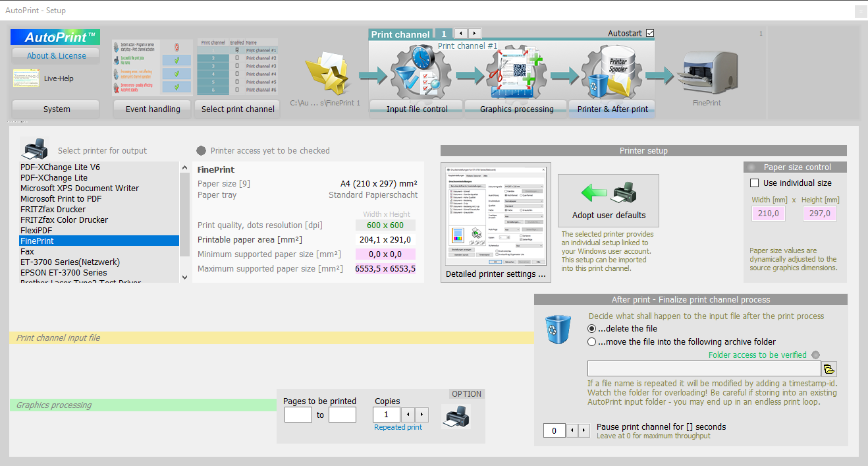Click Adopt user defaults button
Viewport: 868px width, 466px height.
pyautogui.click(x=608, y=200)
